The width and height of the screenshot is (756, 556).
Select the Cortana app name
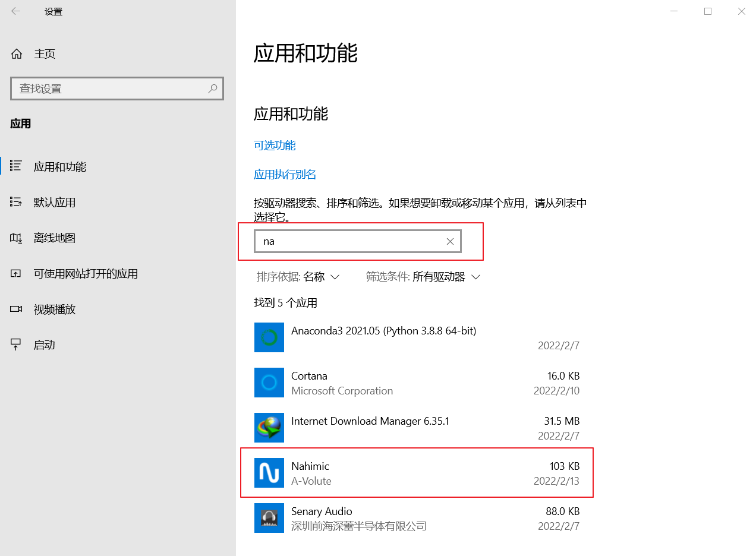click(x=309, y=376)
